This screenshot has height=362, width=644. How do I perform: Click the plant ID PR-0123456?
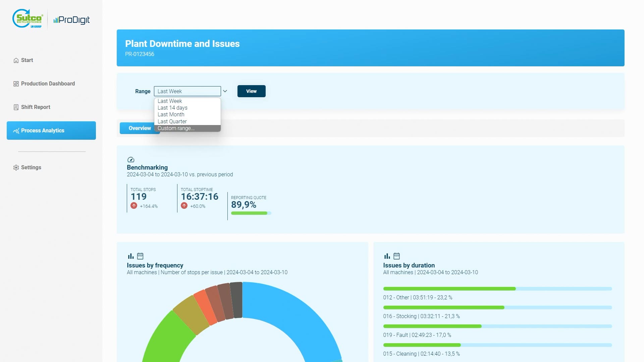click(x=140, y=54)
